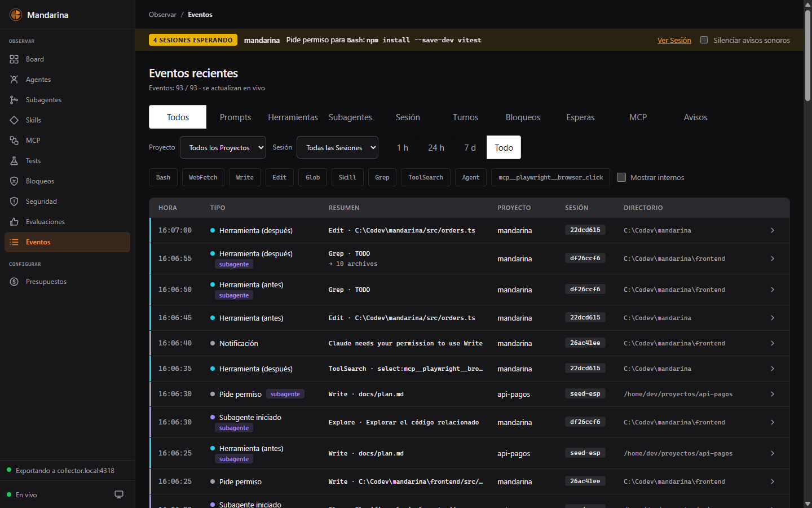
Task: Click the Mandarina logo icon
Action: pos(15,15)
